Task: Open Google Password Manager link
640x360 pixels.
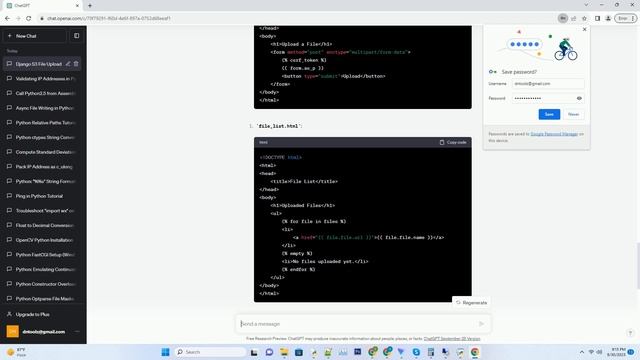Action: coord(554,134)
